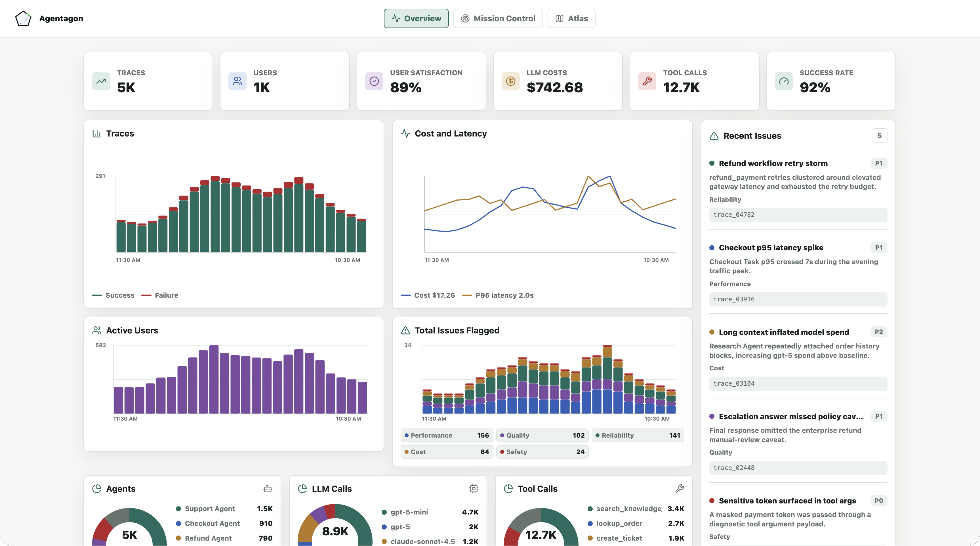Click the chip icon in LLM Calls panel
Viewport: 980px width, 546px height.
tap(474, 489)
